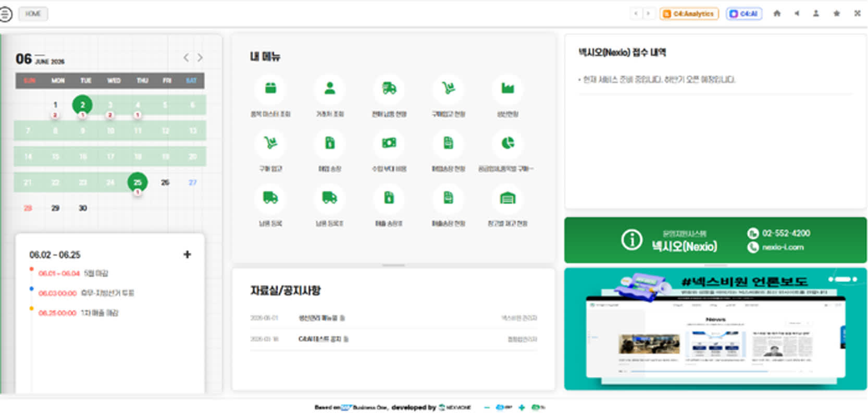Image resolution: width=868 pixels, height=417 pixels.
Task: Open the 06.03 00:00 schedule entry
Action: pyautogui.click(x=86, y=293)
